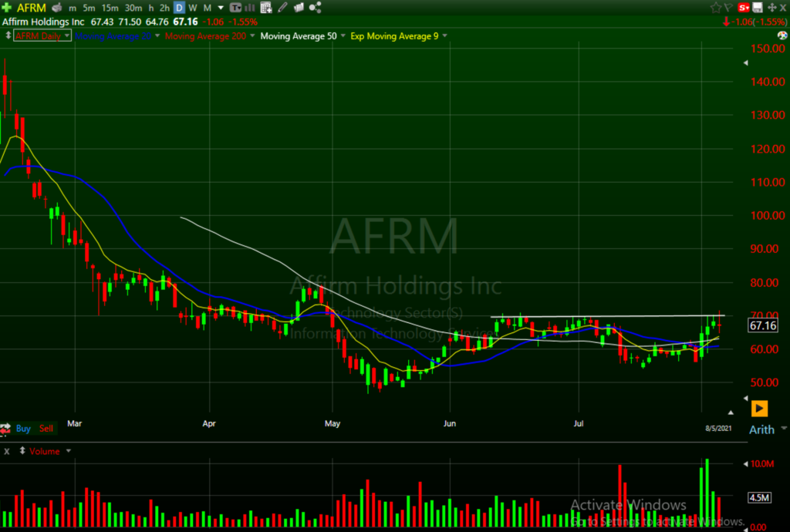Click the volume scale arrow next to 10.0M
The width and height of the screenshot is (790, 532).
746,464
